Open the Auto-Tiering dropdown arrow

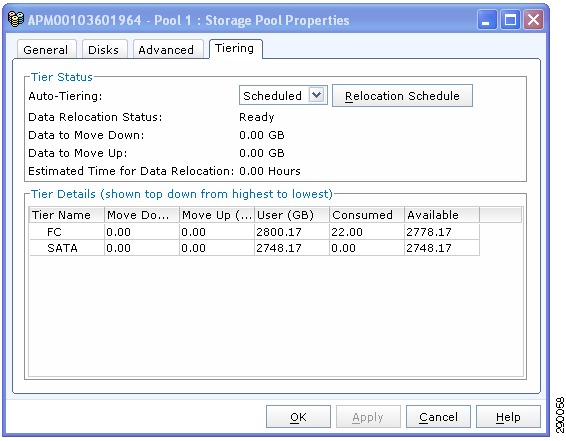(317, 95)
